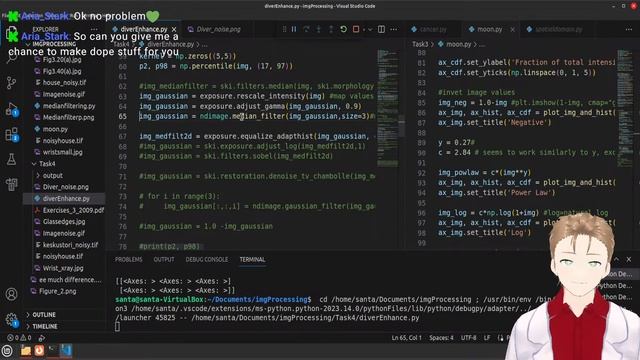Viewport: 640px width, 360px height.
Task: Open the terminal app icon in taskbar
Action: coord(52,350)
